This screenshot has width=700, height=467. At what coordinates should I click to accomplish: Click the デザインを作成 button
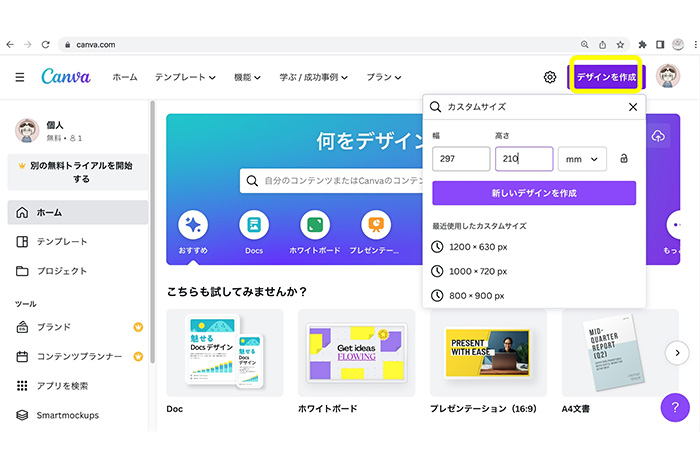tap(606, 77)
